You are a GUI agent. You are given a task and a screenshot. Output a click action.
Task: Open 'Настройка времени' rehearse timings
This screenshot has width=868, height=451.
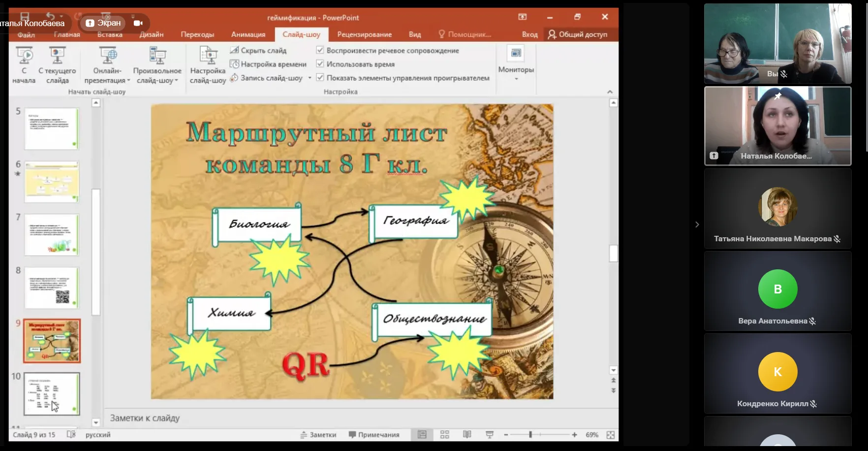click(x=235, y=64)
